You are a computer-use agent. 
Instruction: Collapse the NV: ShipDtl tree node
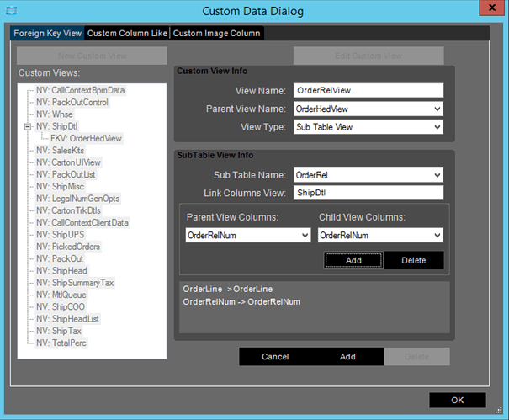28,126
